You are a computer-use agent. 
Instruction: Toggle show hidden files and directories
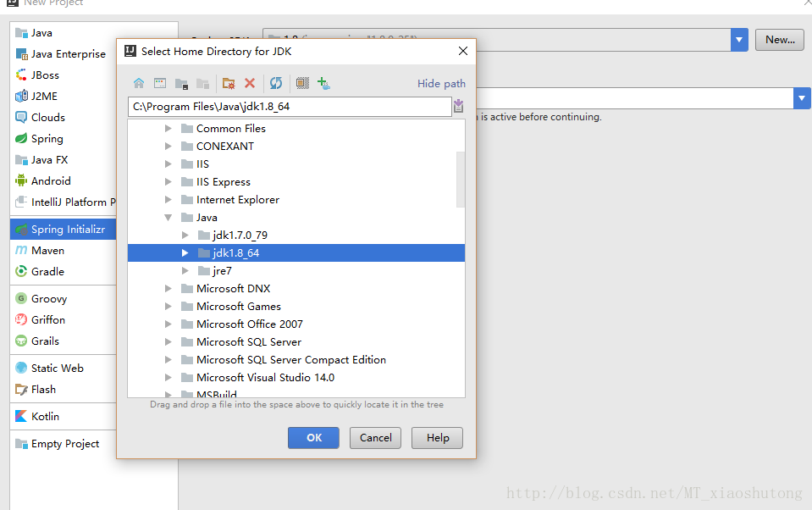[302, 83]
